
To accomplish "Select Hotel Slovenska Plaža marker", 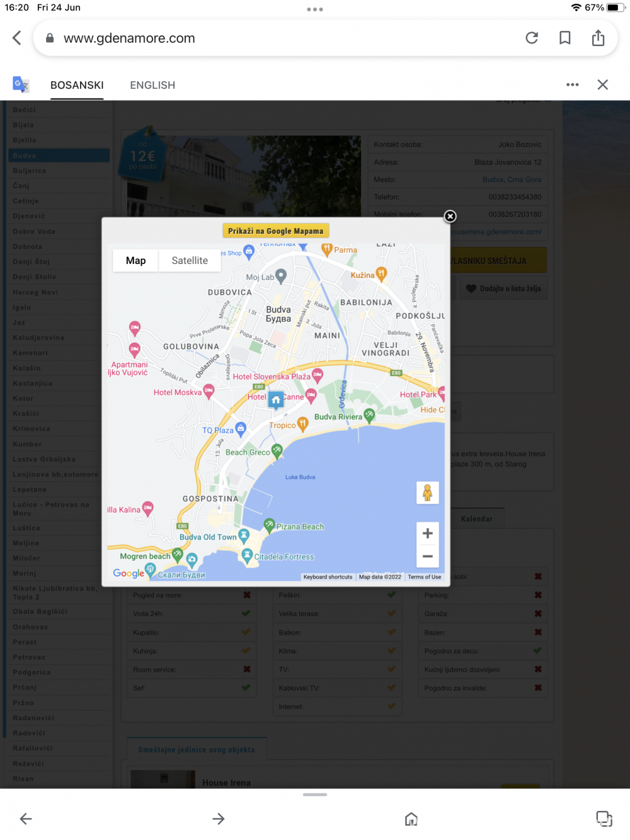I will pyautogui.click(x=318, y=376).
